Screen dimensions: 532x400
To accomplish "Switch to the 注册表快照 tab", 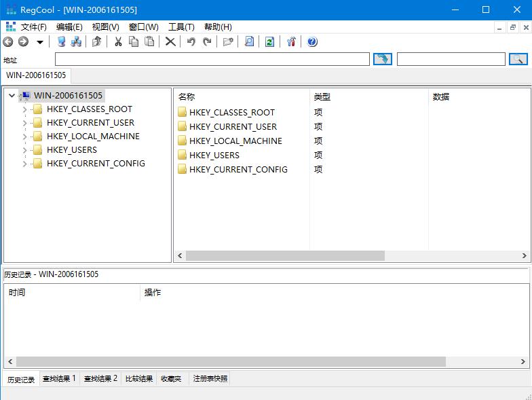I will click(210, 379).
